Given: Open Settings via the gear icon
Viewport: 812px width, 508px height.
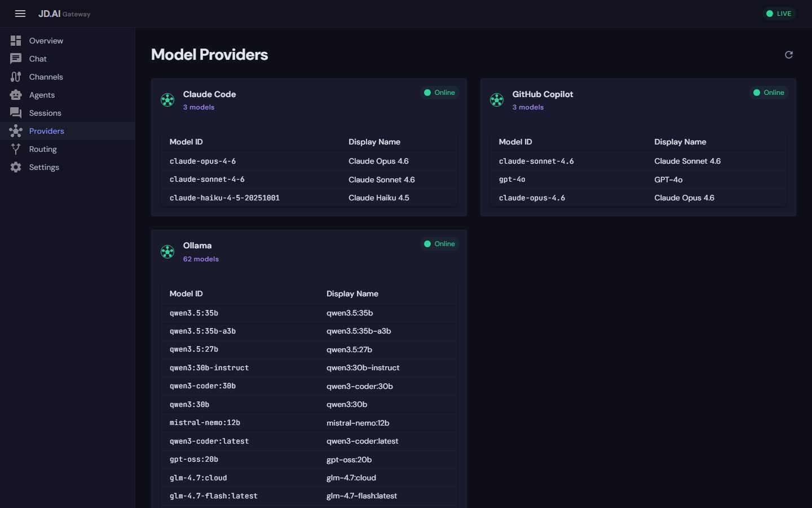Looking at the screenshot, I should pyautogui.click(x=16, y=167).
